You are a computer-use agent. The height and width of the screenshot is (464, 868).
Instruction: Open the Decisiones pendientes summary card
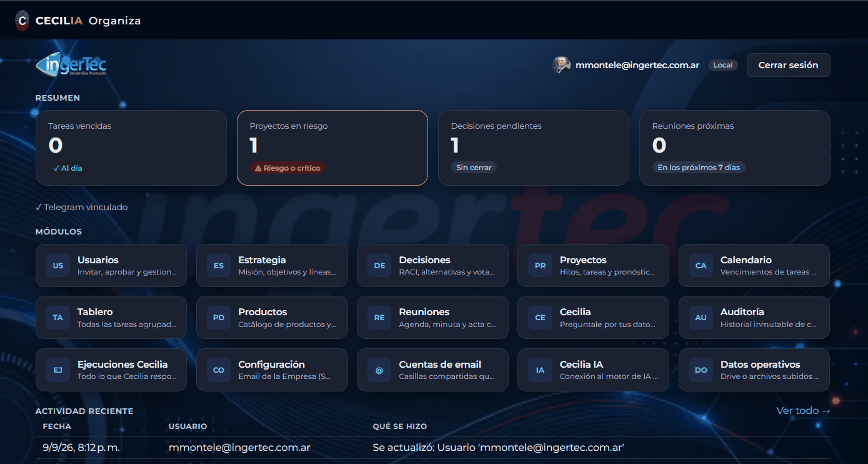coord(534,148)
